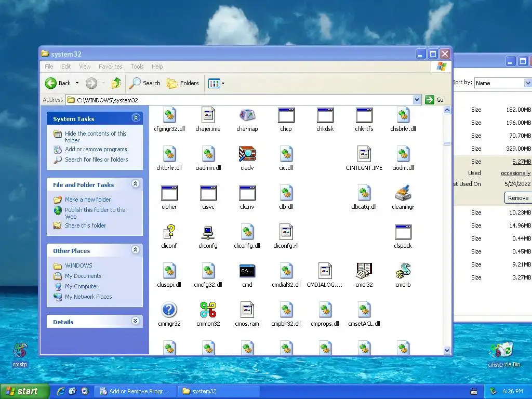Select the chkntfs program icon
Image resolution: width=532 pixels, height=399 pixels.
click(364, 116)
